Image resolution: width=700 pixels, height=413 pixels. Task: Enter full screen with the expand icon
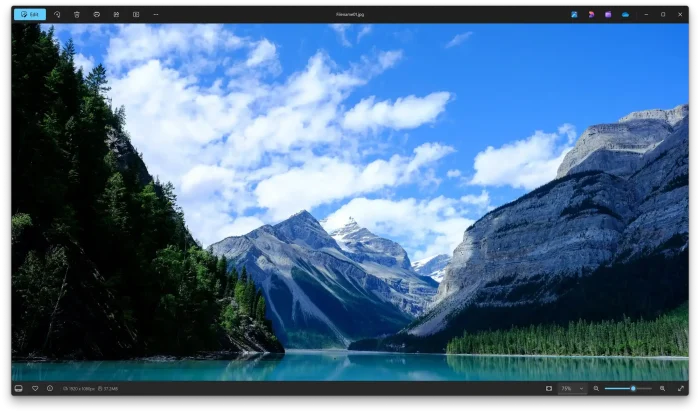[681, 388]
